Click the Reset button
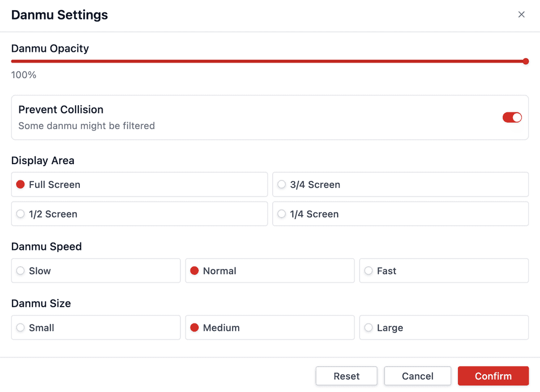 point(347,376)
